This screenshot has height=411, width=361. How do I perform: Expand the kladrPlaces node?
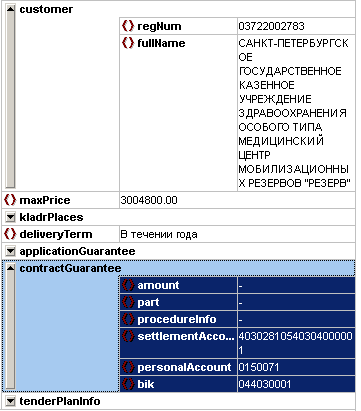(x=11, y=217)
